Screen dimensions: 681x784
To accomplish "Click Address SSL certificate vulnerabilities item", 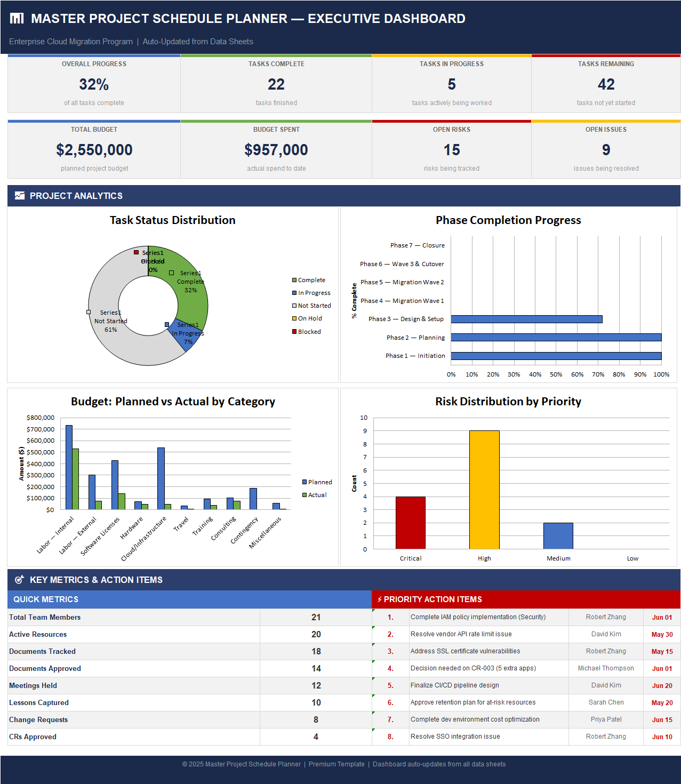I will coord(466,651).
